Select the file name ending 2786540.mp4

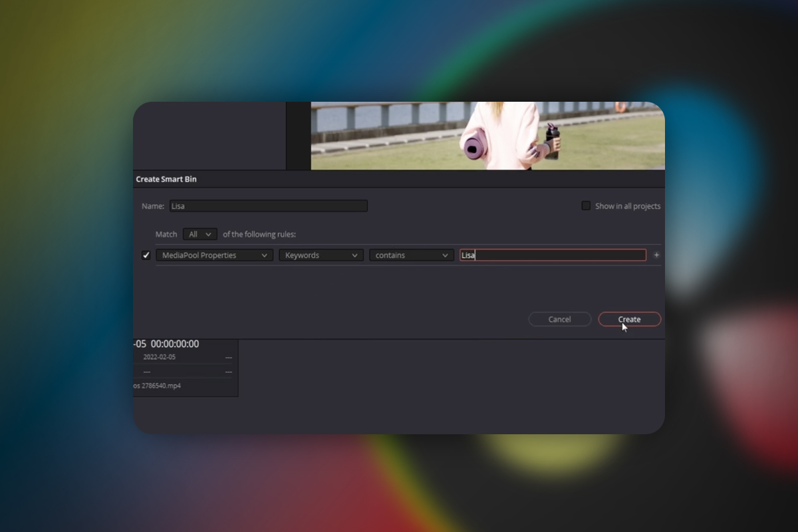click(157, 385)
